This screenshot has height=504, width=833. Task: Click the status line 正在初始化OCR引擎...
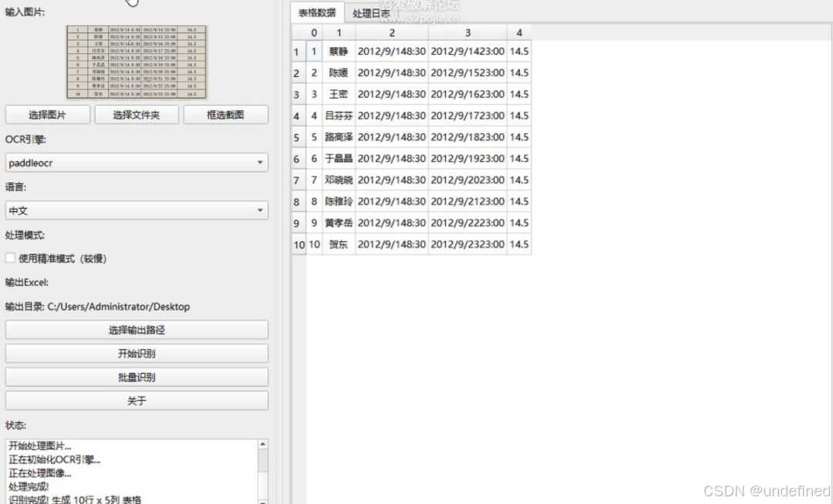click(54, 459)
